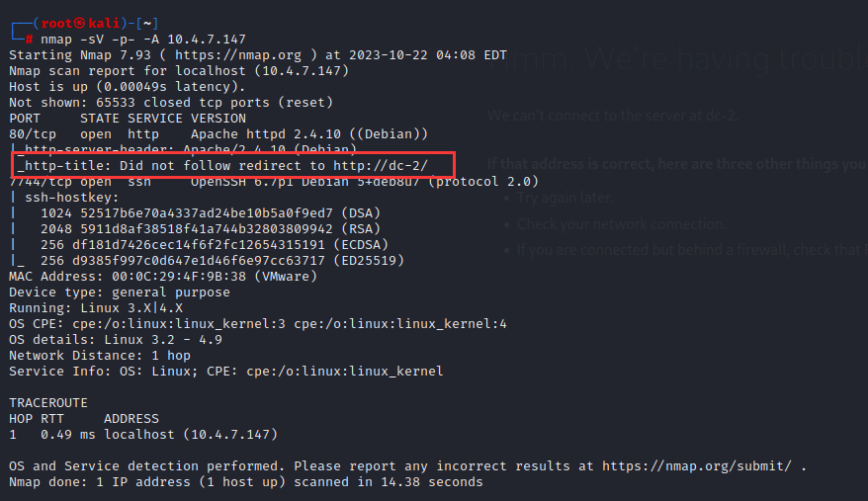
Task: Click the 80/tcp open http port entry
Action: tap(84, 133)
